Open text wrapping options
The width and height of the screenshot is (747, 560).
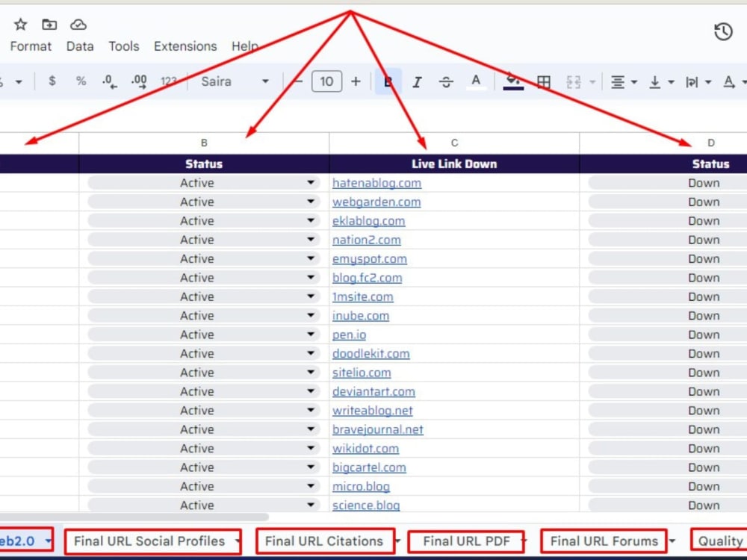click(x=698, y=82)
